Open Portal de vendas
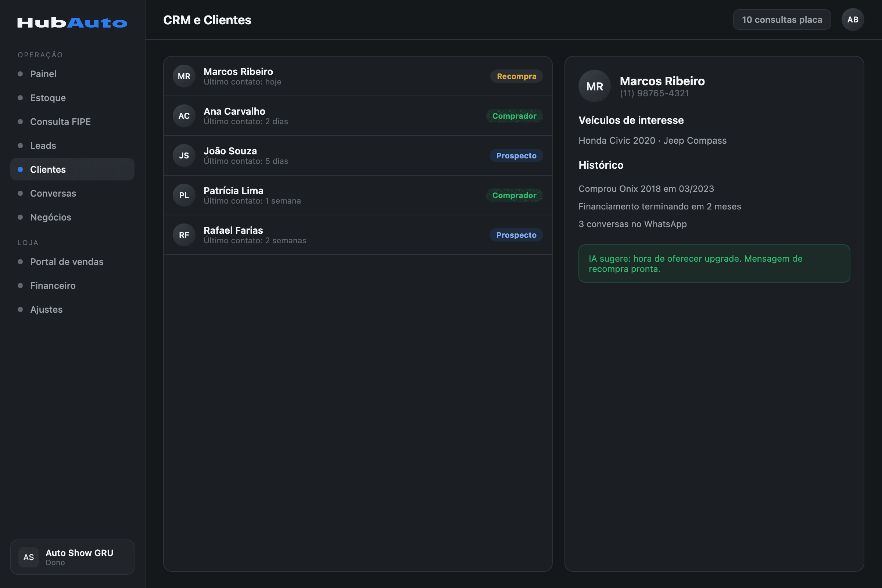This screenshot has height=588, width=882. [x=72, y=262]
